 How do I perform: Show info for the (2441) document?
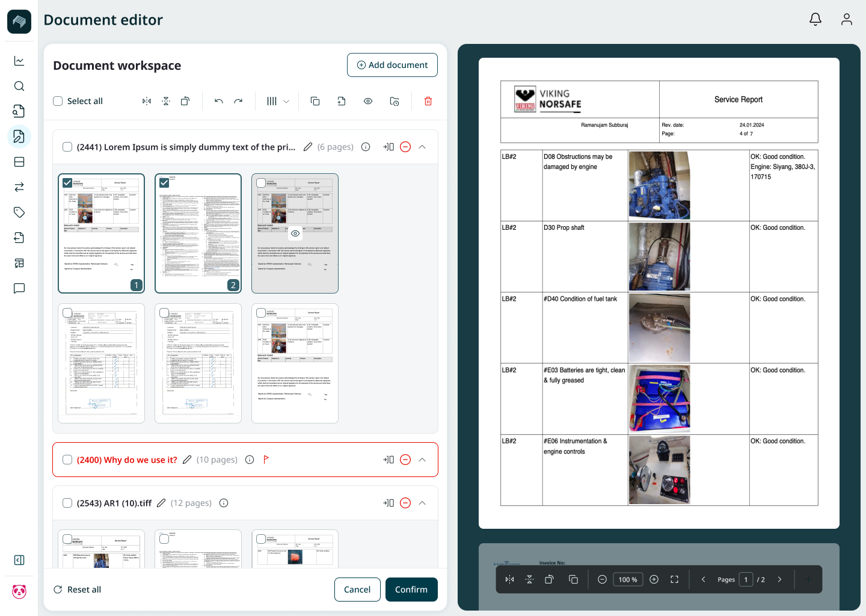(366, 147)
